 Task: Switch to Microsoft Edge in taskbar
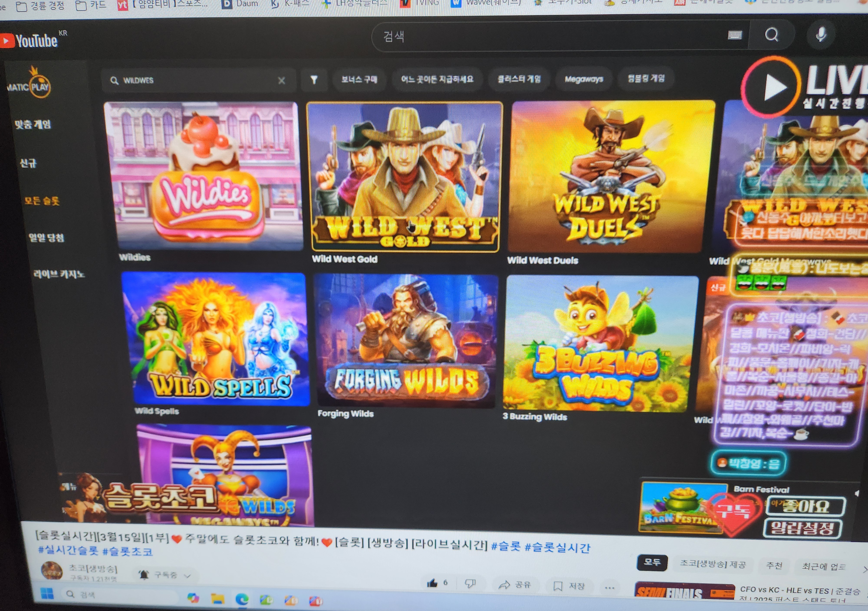(242, 600)
